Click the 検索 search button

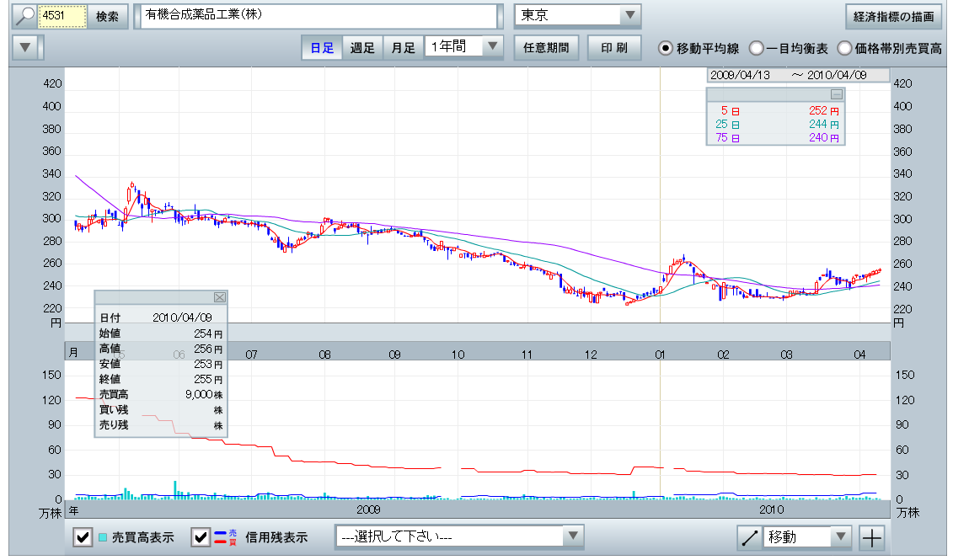(107, 16)
